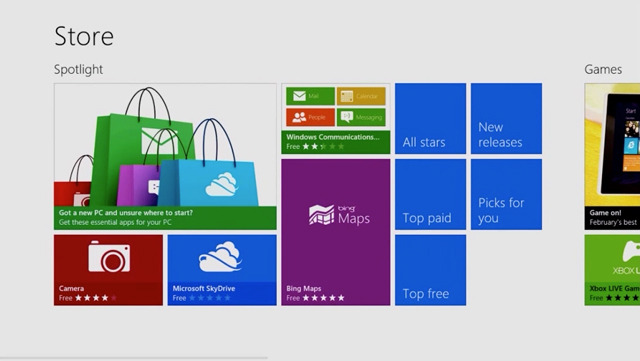Open the All stars category tile
The width and height of the screenshot is (640, 361).
pos(430,118)
